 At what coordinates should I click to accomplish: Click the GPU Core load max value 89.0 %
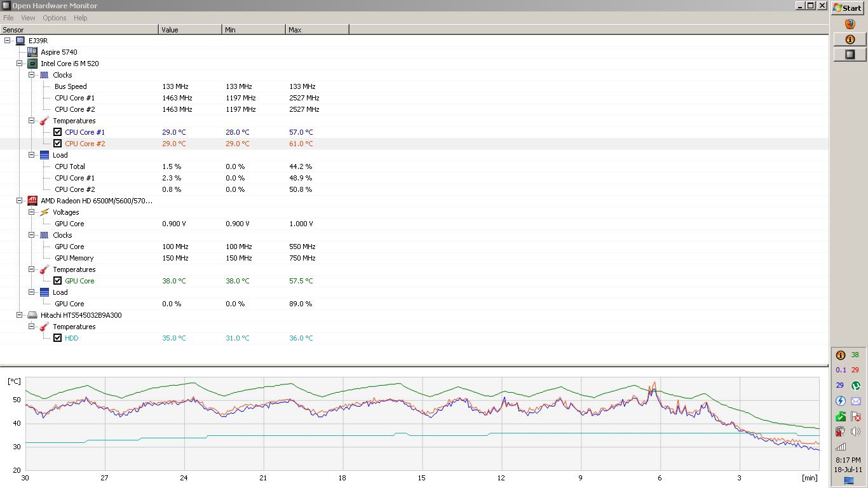click(301, 304)
